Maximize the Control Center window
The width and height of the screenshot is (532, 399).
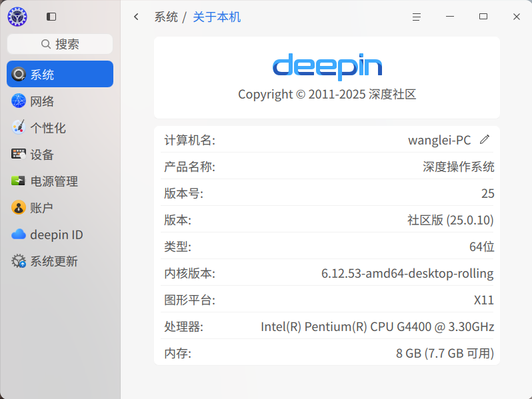click(x=483, y=16)
